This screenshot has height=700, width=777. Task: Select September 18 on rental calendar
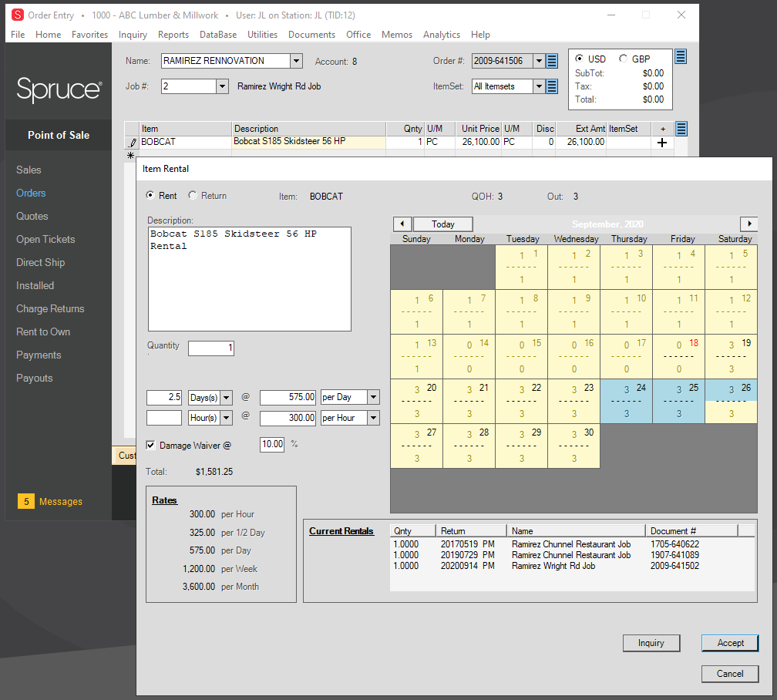[x=679, y=356]
